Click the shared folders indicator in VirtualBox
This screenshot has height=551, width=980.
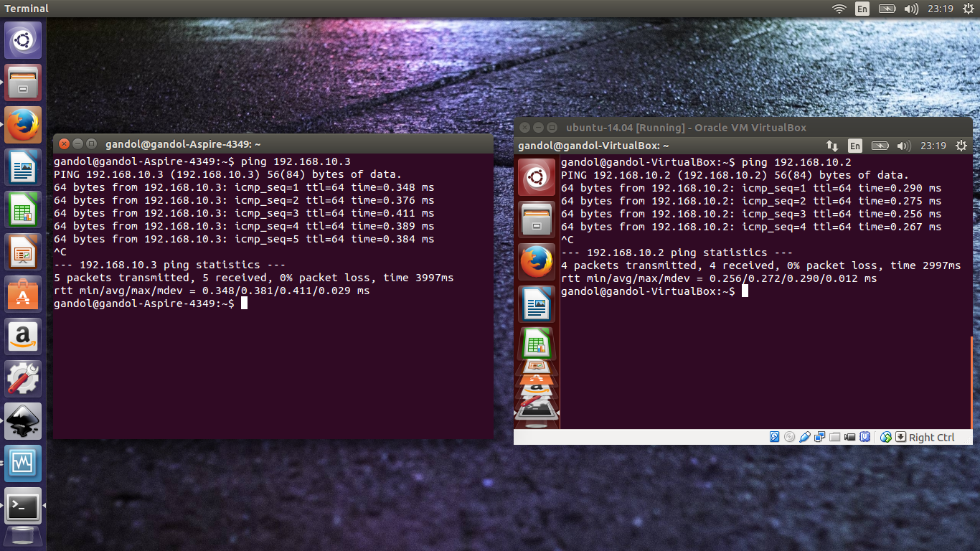click(x=836, y=437)
